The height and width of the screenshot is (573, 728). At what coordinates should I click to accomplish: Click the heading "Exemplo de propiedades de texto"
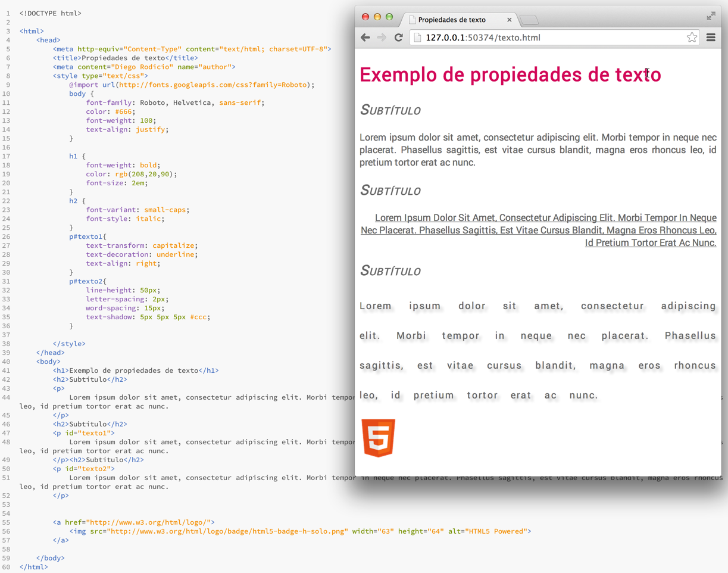[510, 75]
